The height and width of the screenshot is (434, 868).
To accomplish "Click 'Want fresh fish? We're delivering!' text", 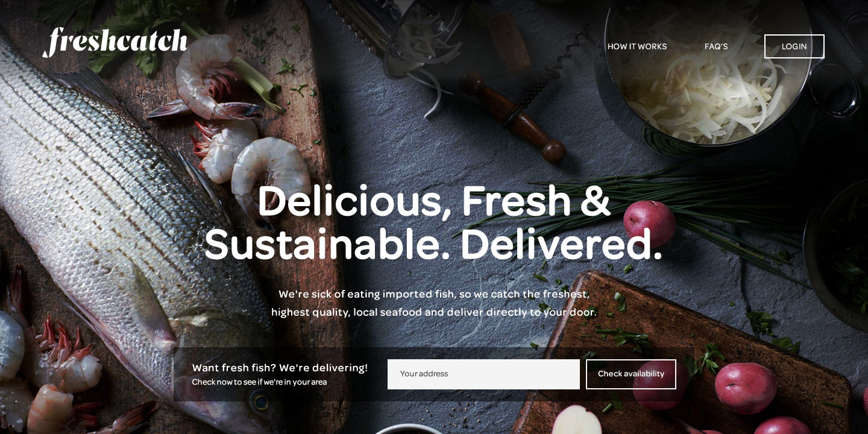I will pyautogui.click(x=280, y=368).
